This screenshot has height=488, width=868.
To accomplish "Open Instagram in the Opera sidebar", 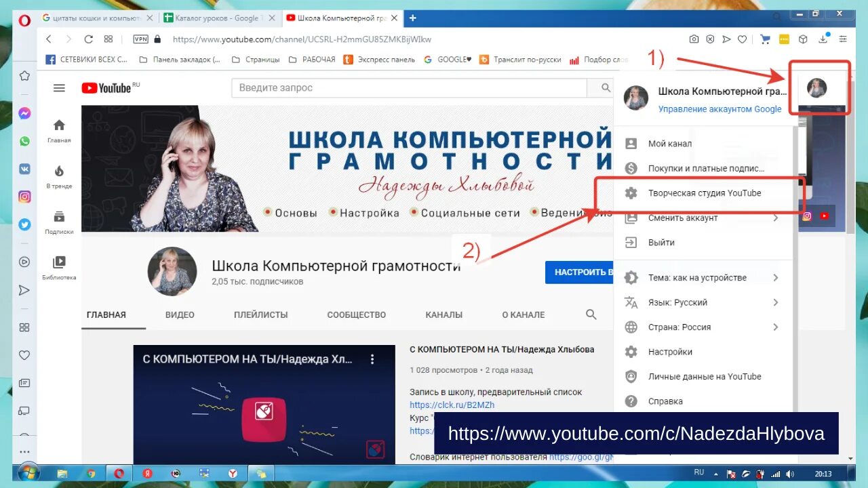I will coord(24,197).
